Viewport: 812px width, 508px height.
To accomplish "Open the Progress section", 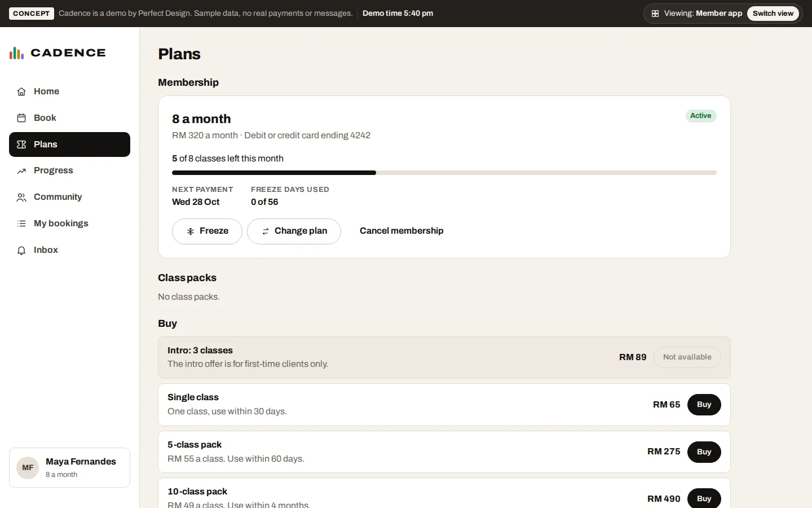I will point(69,171).
